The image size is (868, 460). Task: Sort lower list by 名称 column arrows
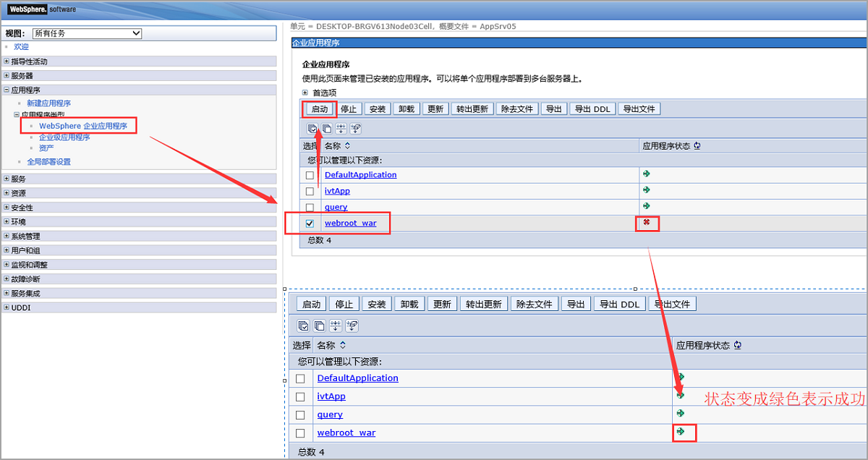click(x=343, y=346)
